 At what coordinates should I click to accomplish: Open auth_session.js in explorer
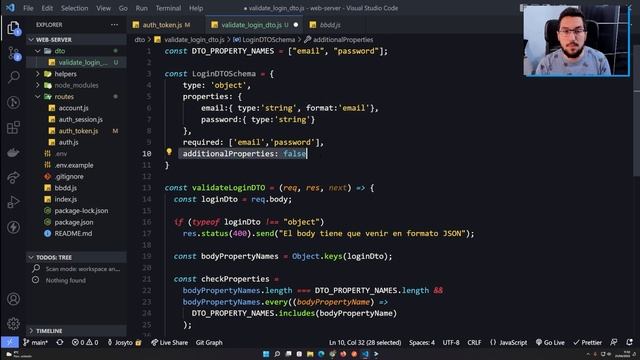pyautogui.click(x=76, y=120)
